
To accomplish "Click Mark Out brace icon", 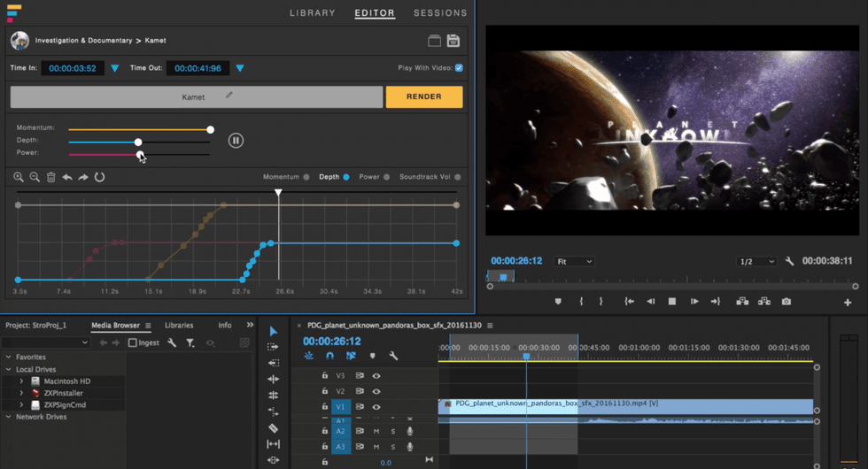I will point(601,302).
